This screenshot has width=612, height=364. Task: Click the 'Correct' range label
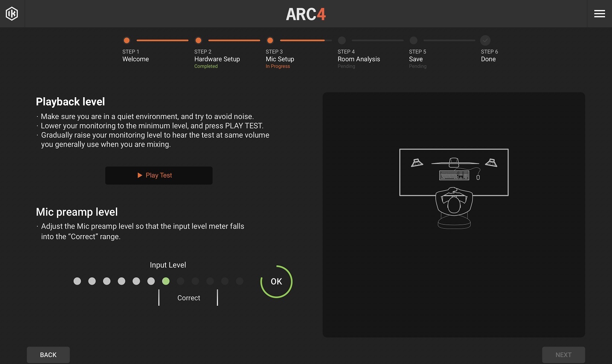point(189,298)
